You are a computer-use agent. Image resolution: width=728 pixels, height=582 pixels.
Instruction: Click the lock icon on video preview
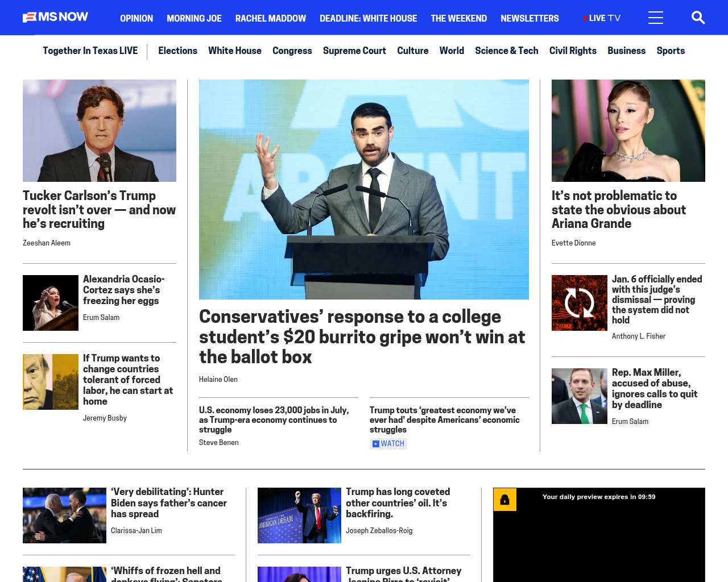tap(504, 500)
